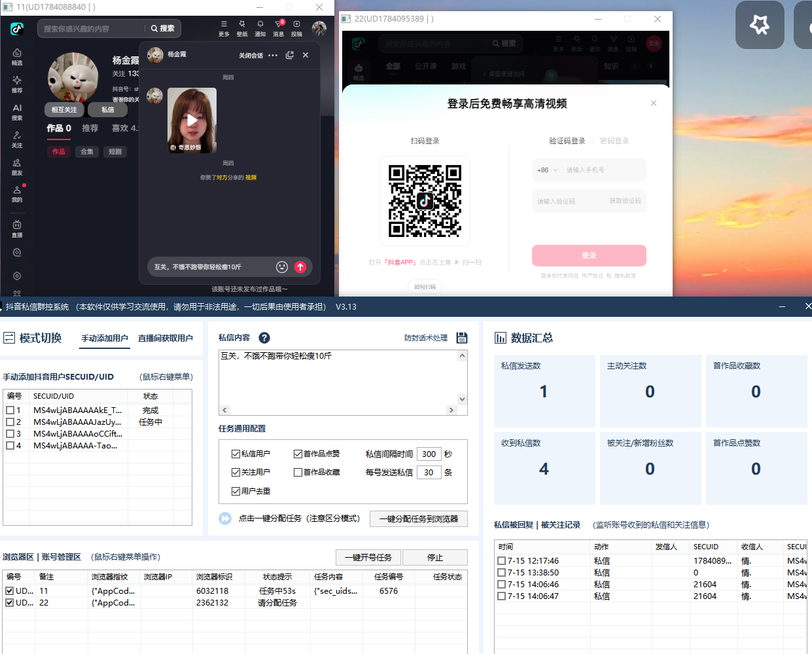Switch to 直播间获取用户 tab
This screenshot has width=812, height=654.
tap(166, 338)
